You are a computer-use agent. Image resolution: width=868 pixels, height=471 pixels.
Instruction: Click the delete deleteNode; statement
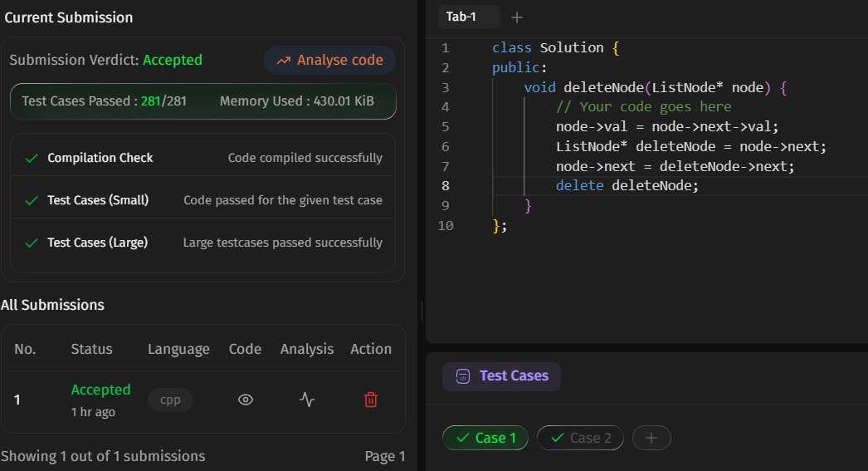pyautogui.click(x=627, y=185)
